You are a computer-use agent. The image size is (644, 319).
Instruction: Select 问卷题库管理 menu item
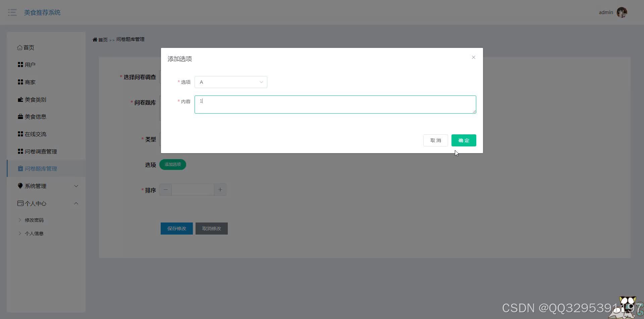click(46, 169)
